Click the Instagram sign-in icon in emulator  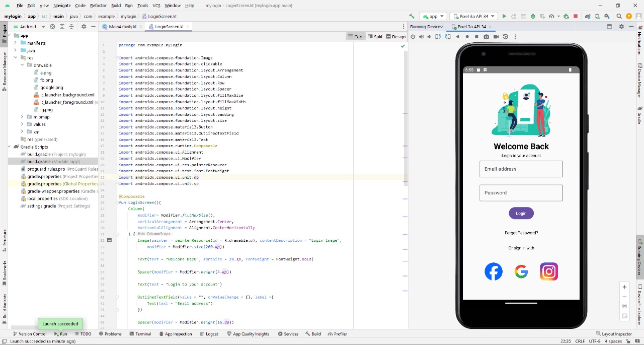[x=549, y=271]
